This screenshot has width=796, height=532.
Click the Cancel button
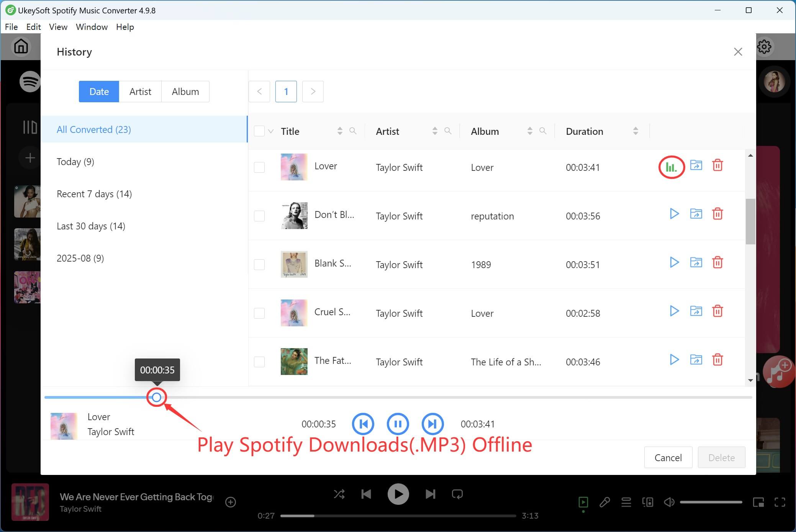click(668, 457)
